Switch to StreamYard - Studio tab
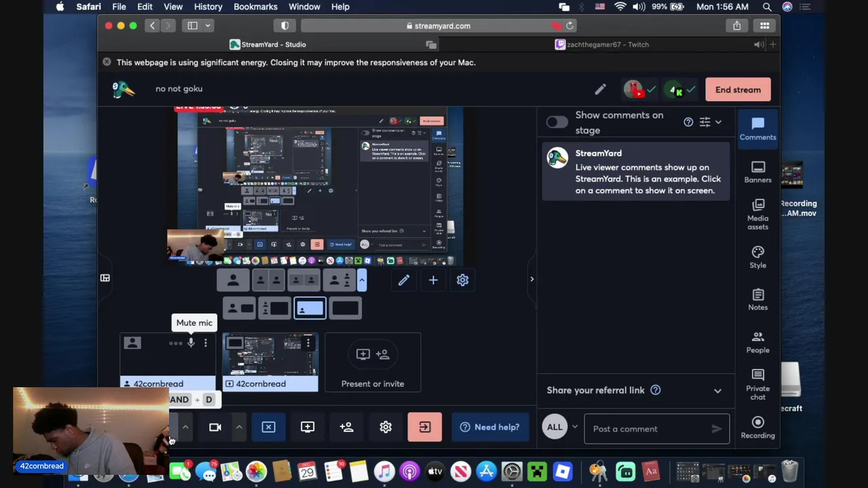This screenshot has width=868, height=488. pyautogui.click(x=268, y=44)
